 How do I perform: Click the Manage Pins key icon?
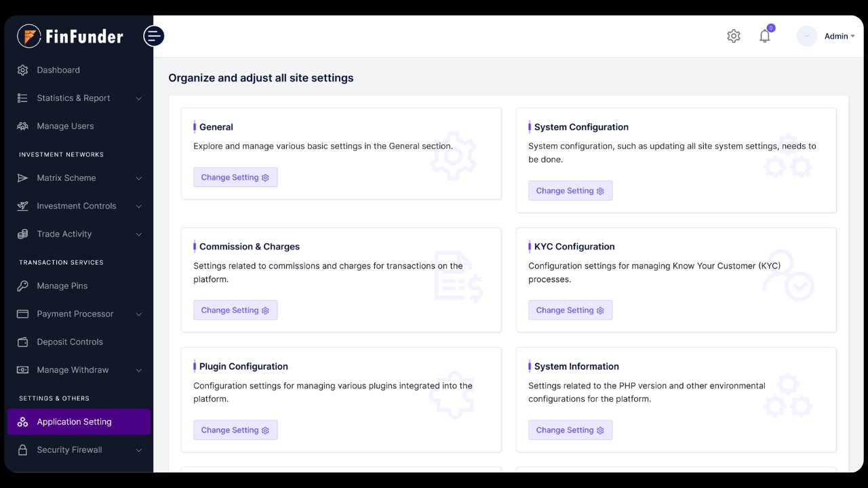point(22,286)
